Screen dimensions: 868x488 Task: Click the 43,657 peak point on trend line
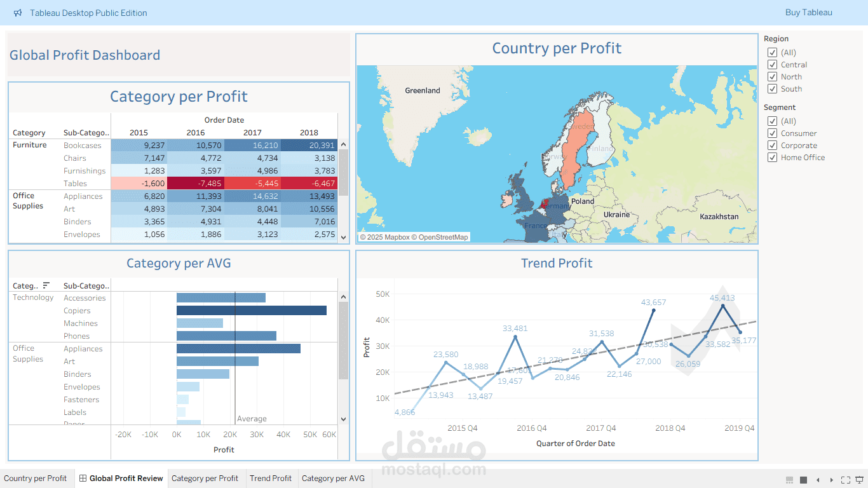(654, 309)
